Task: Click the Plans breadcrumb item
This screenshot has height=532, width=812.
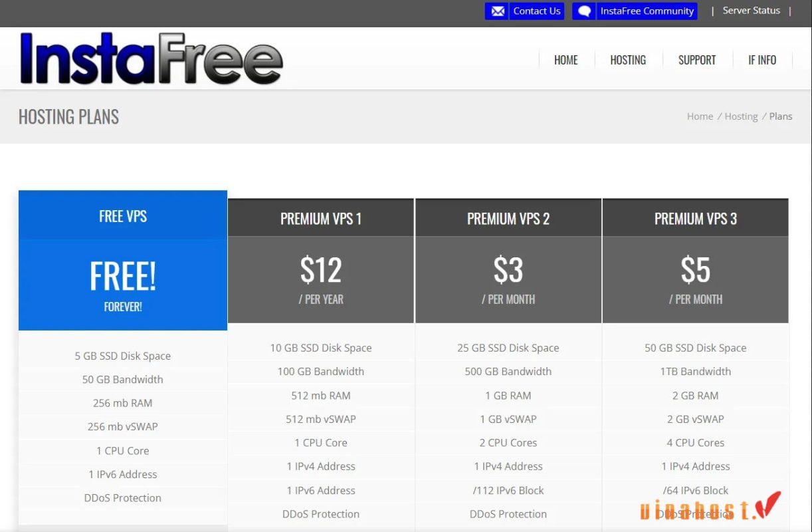Action: tap(780, 116)
